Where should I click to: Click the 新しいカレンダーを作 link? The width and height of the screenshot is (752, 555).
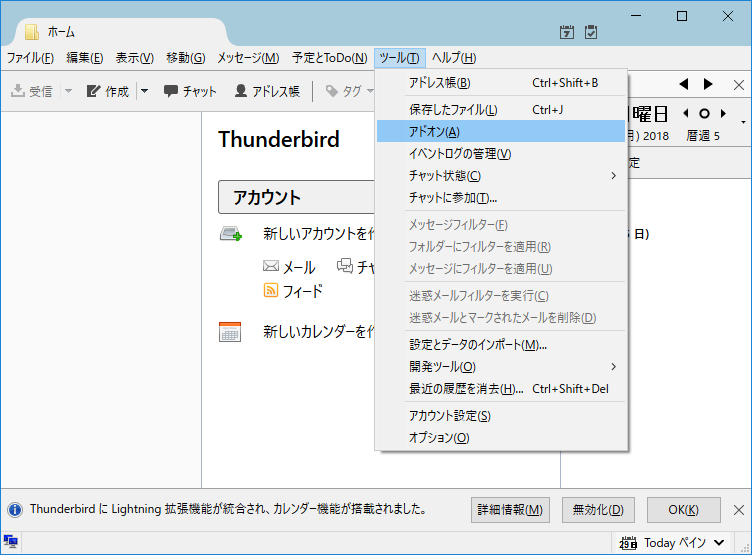(x=318, y=331)
